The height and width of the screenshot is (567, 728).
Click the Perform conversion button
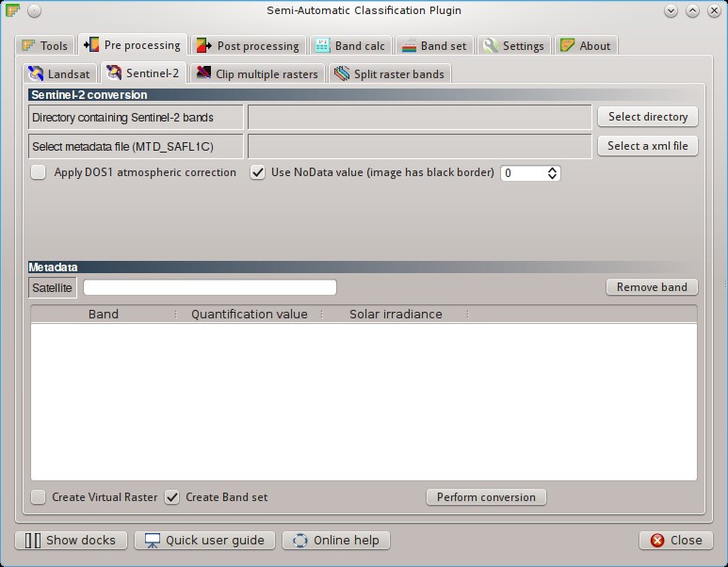(x=486, y=497)
